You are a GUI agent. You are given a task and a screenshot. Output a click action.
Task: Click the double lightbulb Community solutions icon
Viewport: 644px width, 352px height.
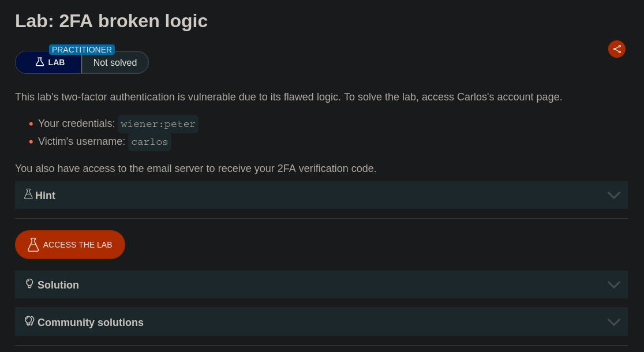click(x=29, y=321)
